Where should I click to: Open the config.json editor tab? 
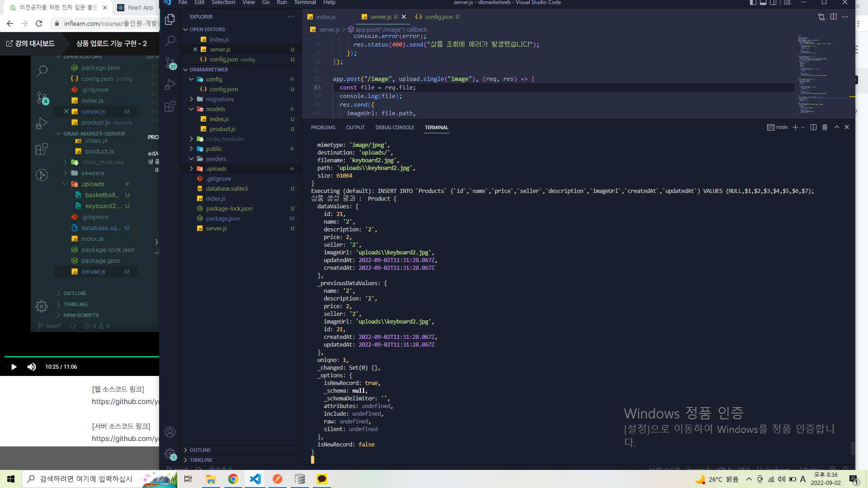point(438,17)
